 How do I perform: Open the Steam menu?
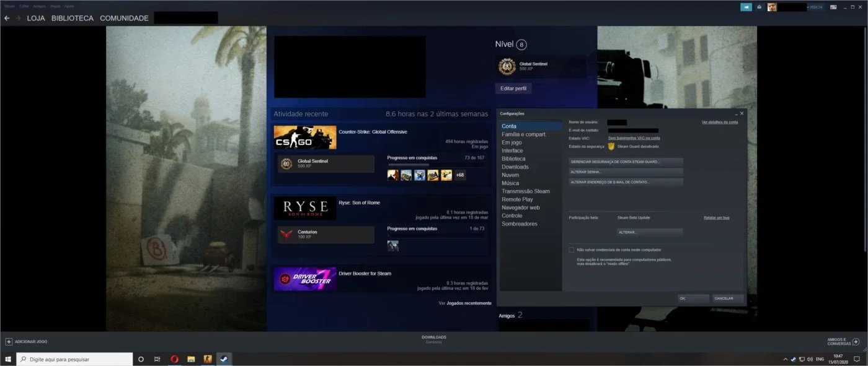(9, 6)
